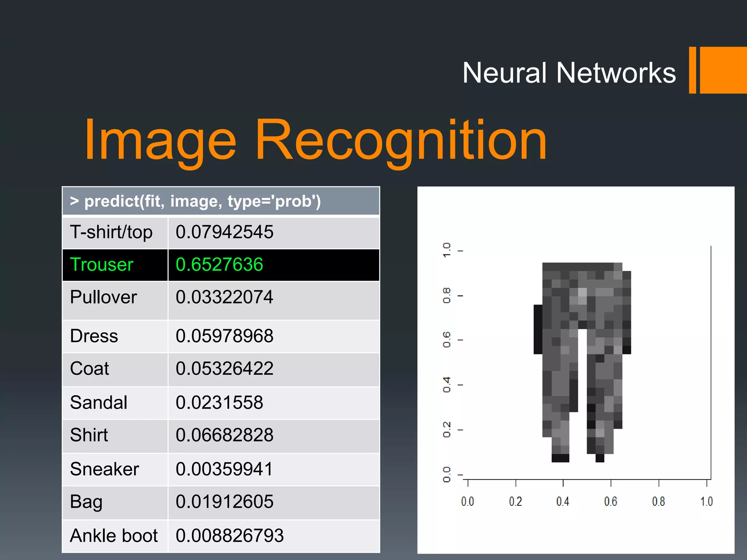Select the predict(fit, image, type='prob') header row
747x560 pixels.
221,201
